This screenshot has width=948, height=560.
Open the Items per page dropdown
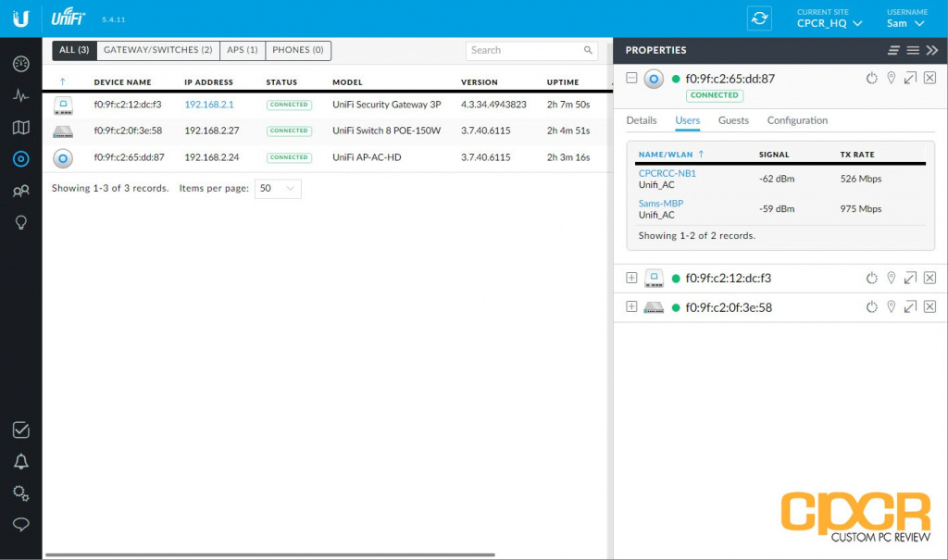278,189
